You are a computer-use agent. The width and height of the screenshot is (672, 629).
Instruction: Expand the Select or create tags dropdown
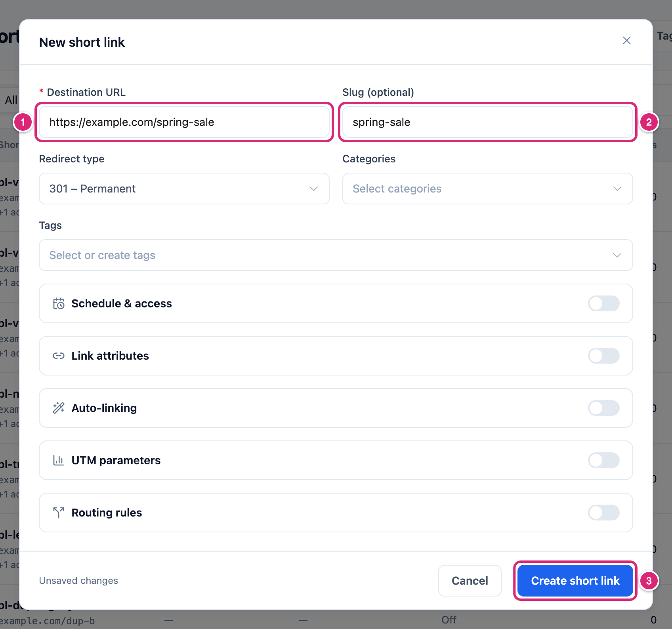tap(336, 255)
